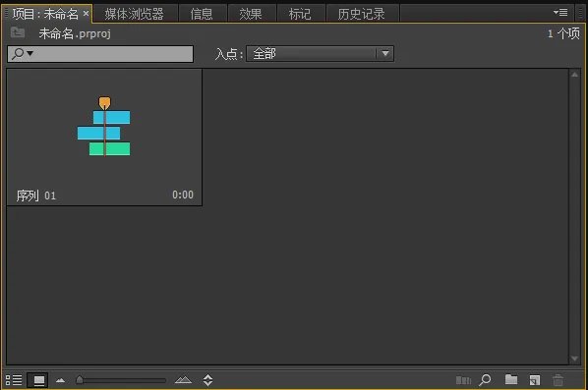
Task: Click the automate to sequence icon
Action: [x=463, y=380]
